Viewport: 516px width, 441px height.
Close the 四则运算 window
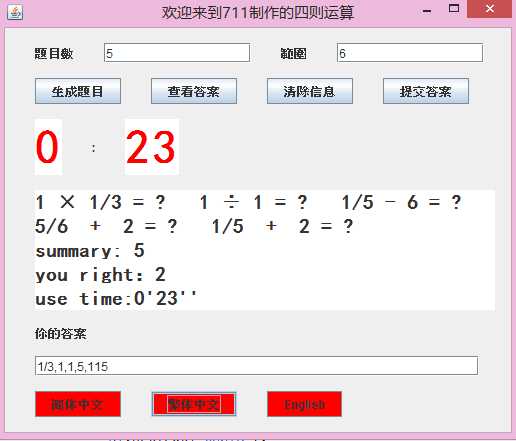[x=489, y=9]
